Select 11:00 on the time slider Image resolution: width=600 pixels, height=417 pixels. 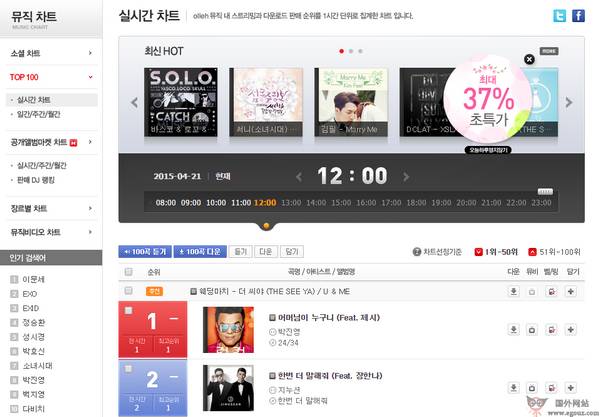[x=241, y=202]
